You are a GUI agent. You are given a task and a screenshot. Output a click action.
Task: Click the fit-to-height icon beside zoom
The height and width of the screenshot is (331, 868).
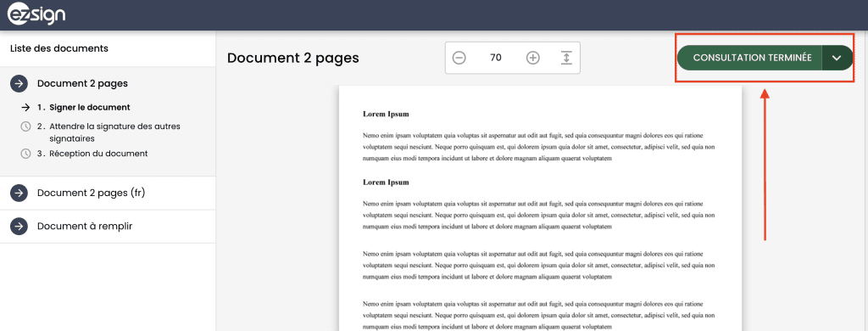[x=565, y=58]
